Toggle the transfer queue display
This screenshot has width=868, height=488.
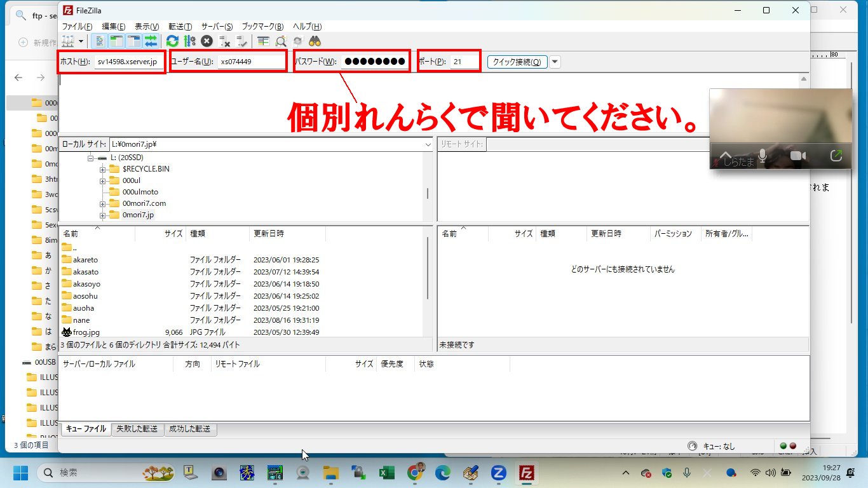(x=151, y=41)
